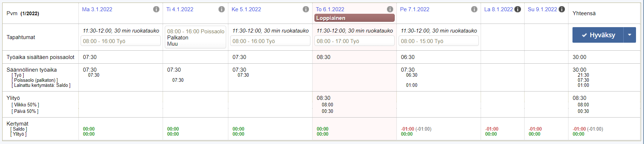644x144 pixels.
Task: Select the Pe 7.1.2022 date link
Action: point(415,9)
